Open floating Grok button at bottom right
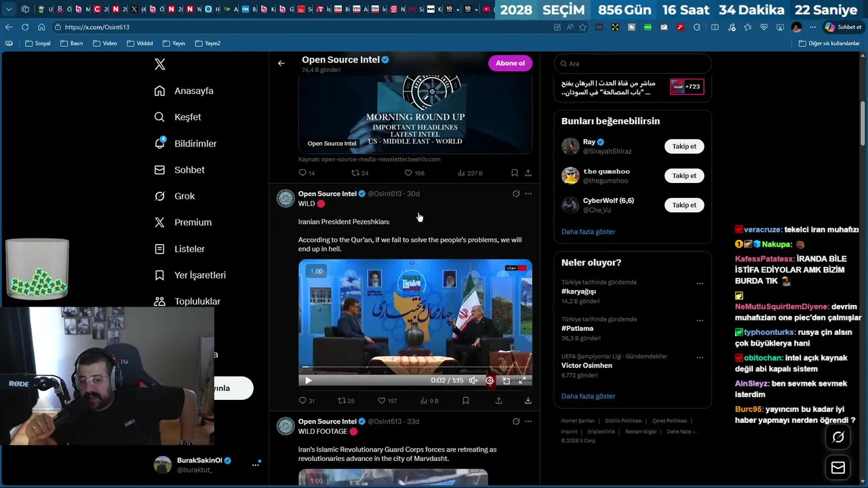 click(x=838, y=437)
